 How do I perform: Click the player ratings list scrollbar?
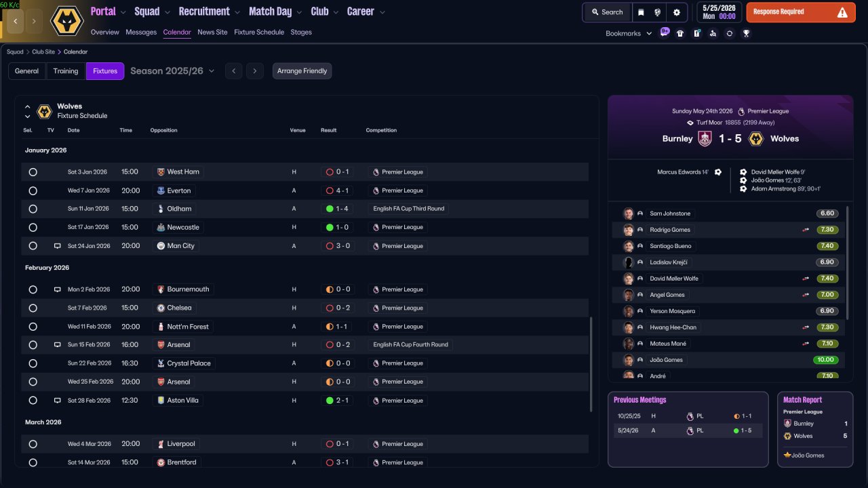(x=848, y=263)
